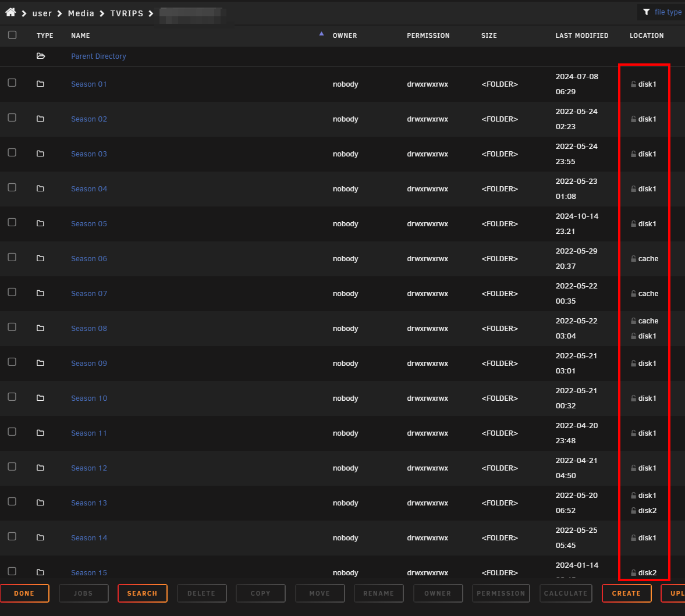Click lock icon beside cache for Season 07
Image resolution: width=685 pixels, height=616 pixels.
(x=633, y=293)
